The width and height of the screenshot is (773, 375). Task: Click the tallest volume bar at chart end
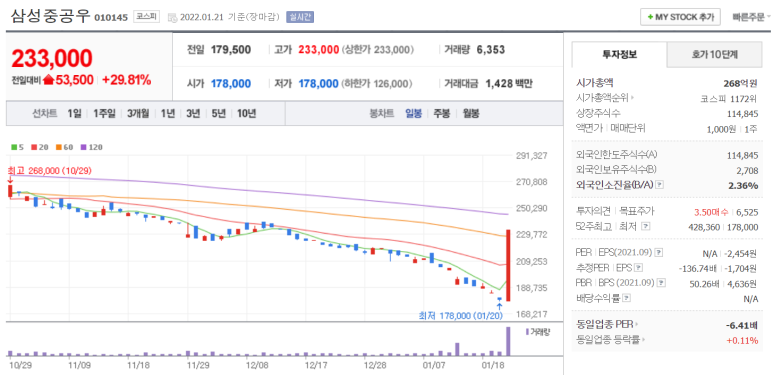pos(508,341)
